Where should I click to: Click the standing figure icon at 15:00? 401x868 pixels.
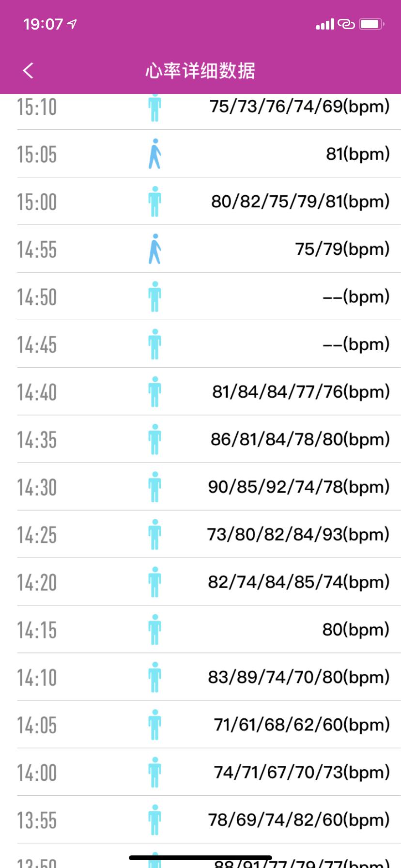(x=154, y=201)
